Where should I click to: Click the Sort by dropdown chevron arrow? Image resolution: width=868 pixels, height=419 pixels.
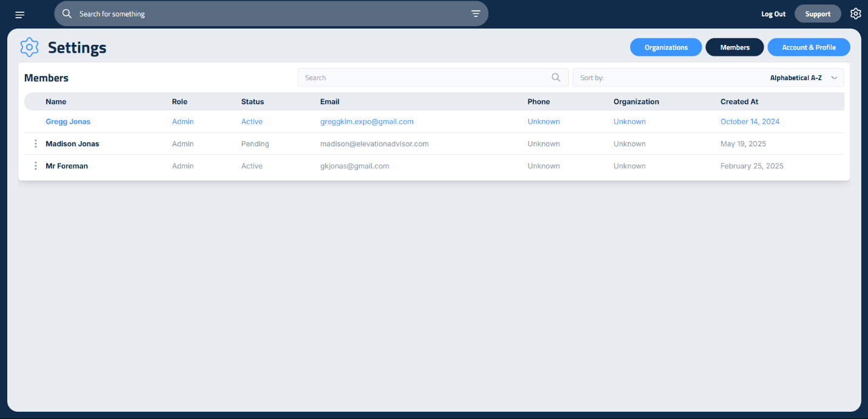coord(834,78)
